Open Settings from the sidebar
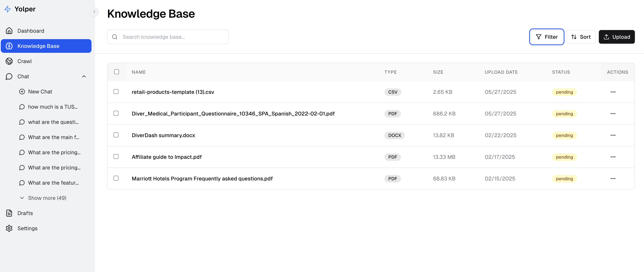 (x=46, y=229)
